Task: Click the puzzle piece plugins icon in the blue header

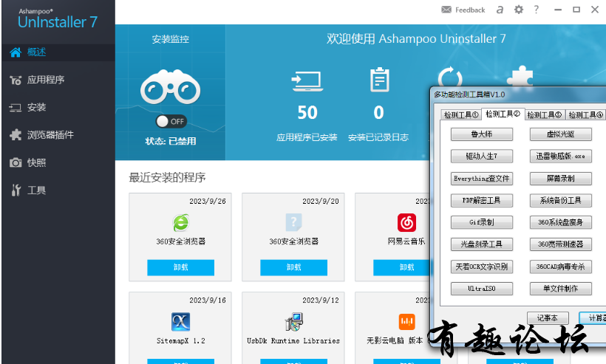Action: 520,76
